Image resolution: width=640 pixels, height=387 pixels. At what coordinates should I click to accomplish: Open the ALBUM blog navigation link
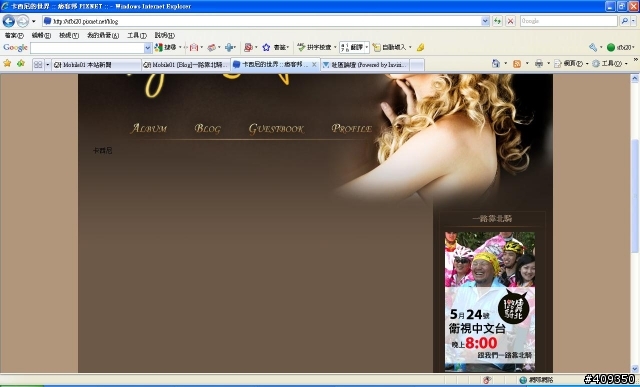[x=149, y=129]
